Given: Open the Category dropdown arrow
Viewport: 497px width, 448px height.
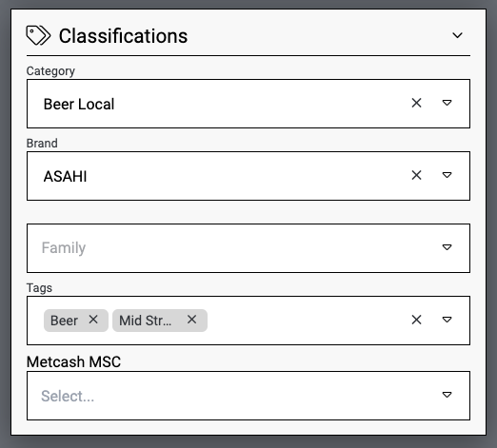Looking at the screenshot, I should [447, 103].
